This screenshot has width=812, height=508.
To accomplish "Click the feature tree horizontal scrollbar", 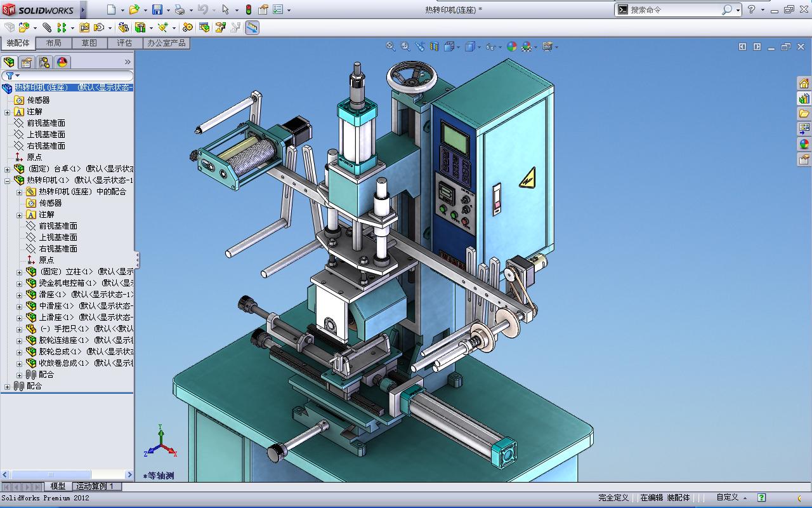I will [x=67, y=474].
